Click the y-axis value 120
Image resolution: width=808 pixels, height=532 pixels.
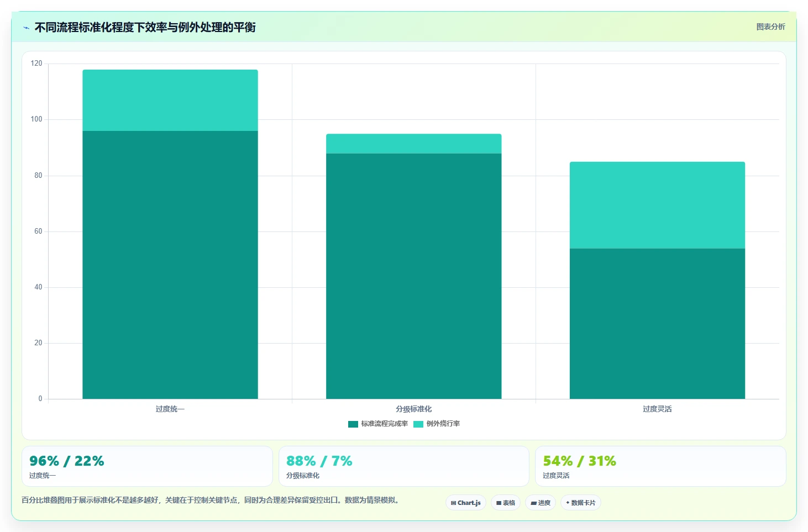pos(36,64)
